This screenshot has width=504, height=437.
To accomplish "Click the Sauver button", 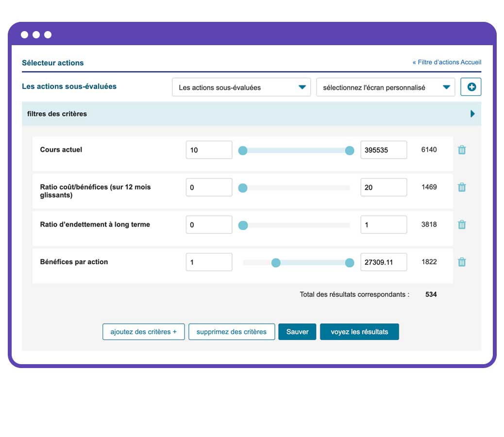I will click(x=297, y=332).
